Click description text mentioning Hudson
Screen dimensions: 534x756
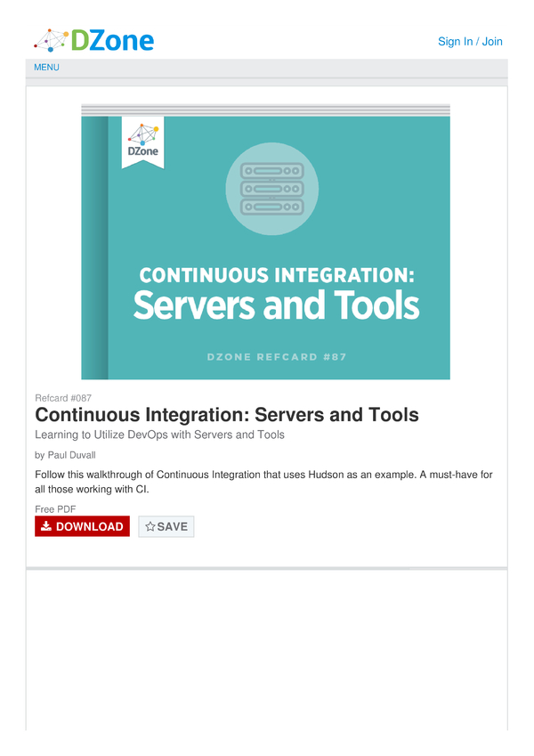pyautogui.click(x=263, y=482)
